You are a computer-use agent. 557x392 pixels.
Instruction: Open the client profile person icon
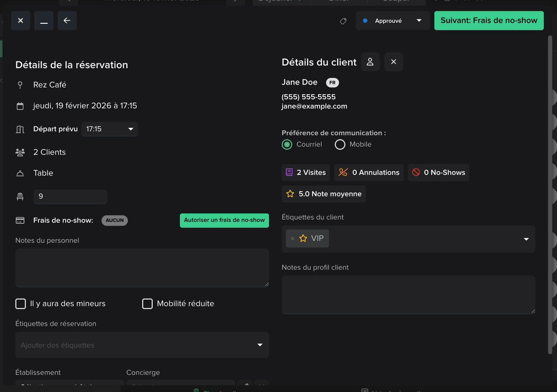370,62
